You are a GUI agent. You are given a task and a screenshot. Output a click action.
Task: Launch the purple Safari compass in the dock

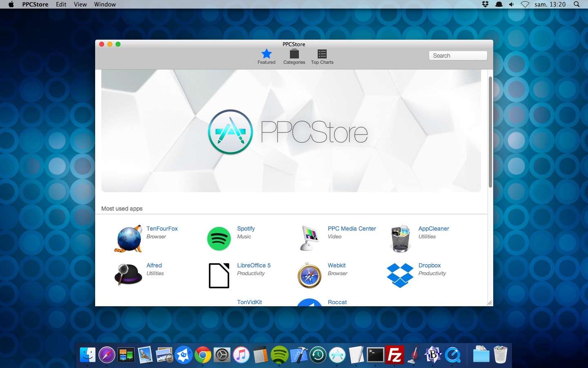107,355
